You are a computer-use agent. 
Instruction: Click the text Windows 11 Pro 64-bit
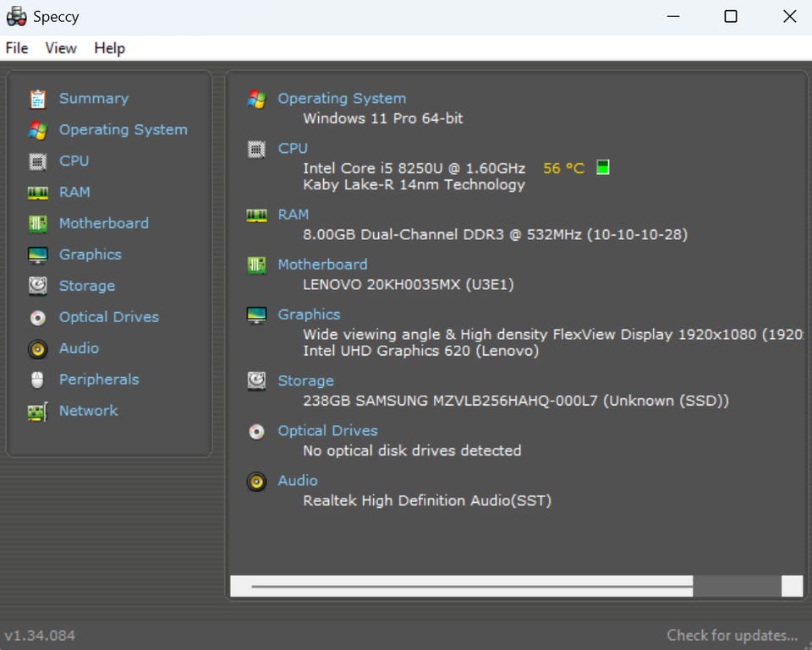382,118
